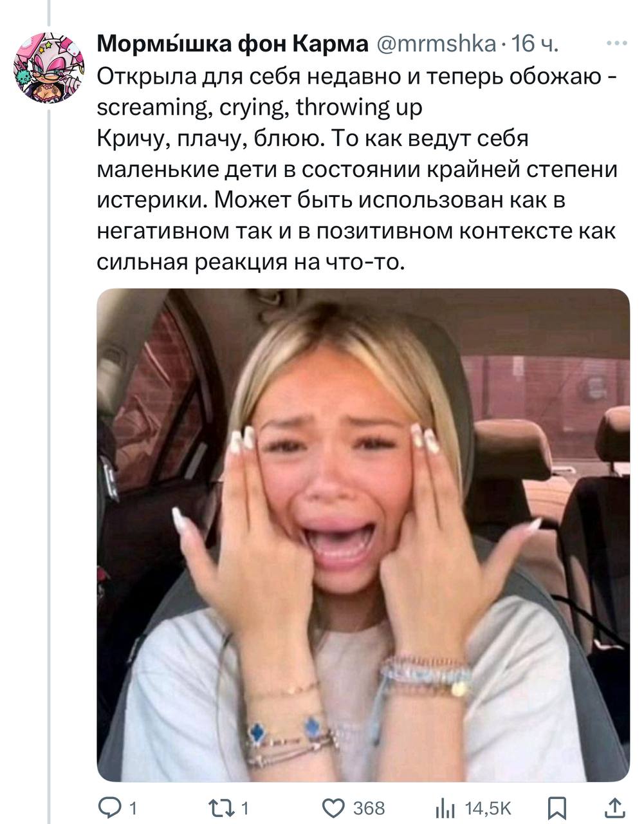Bookmark the tweet with bookmark icon

click(x=558, y=808)
